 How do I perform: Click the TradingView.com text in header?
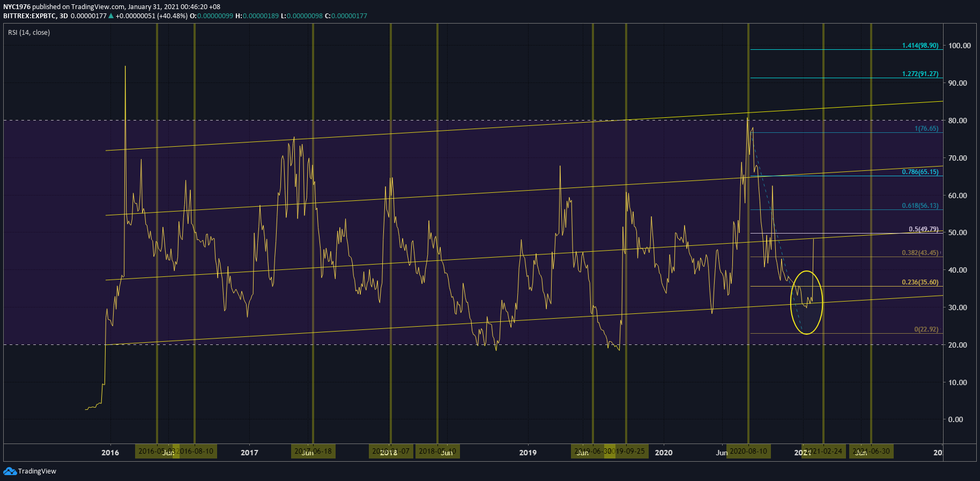(98, 7)
